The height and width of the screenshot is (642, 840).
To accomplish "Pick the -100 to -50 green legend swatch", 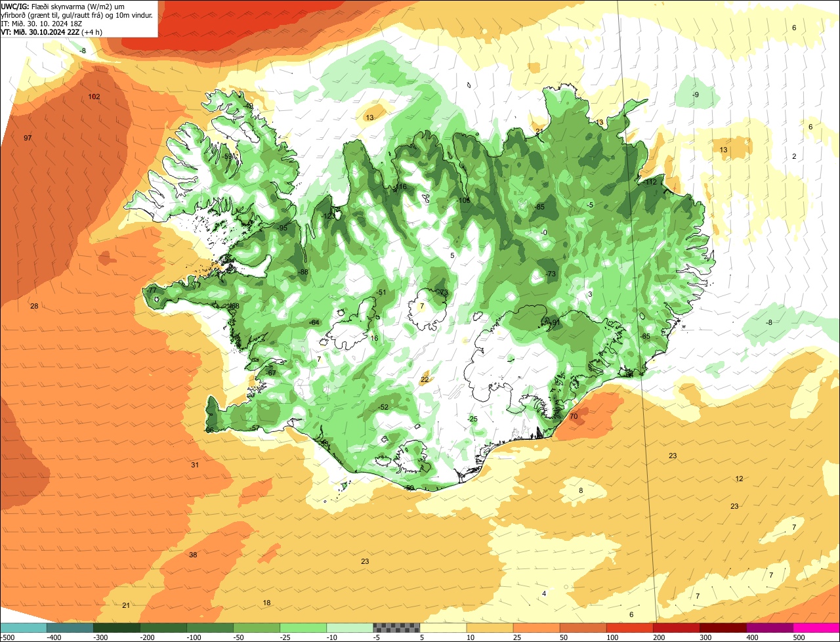I will (x=210, y=628).
